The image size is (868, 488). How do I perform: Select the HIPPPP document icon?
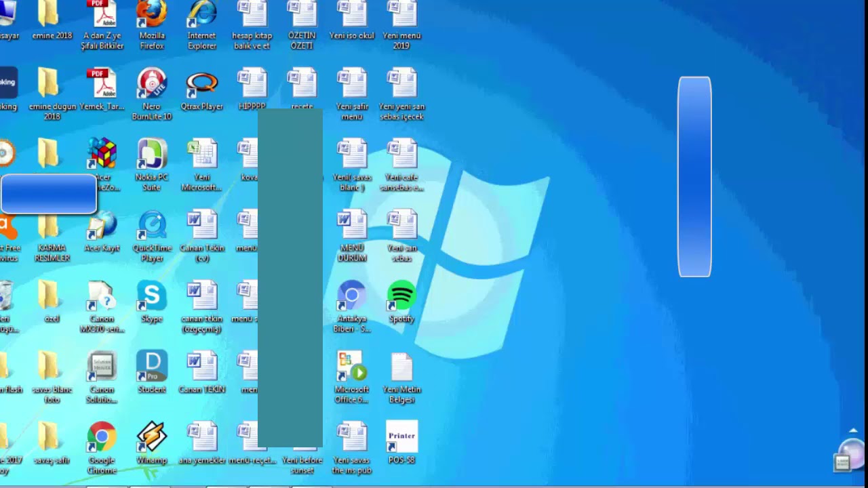tap(252, 89)
